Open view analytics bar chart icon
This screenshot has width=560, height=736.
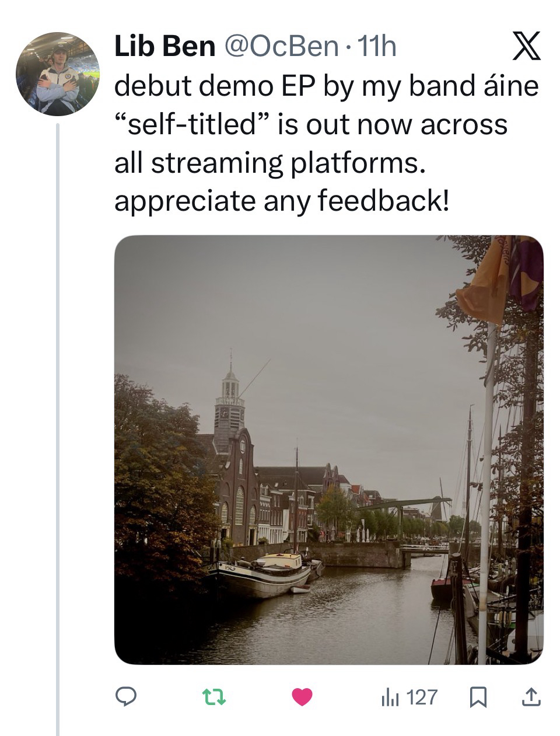pyautogui.click(x=389, y=696)
